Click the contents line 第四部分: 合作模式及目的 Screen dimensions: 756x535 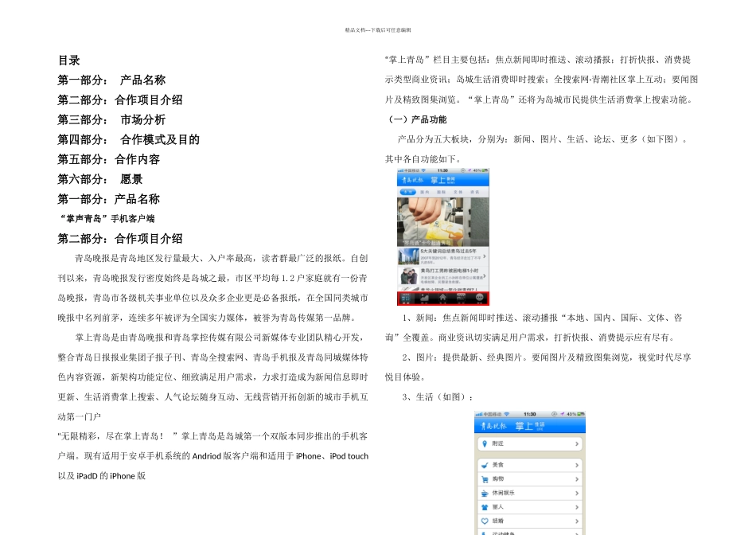click(128, 139)
